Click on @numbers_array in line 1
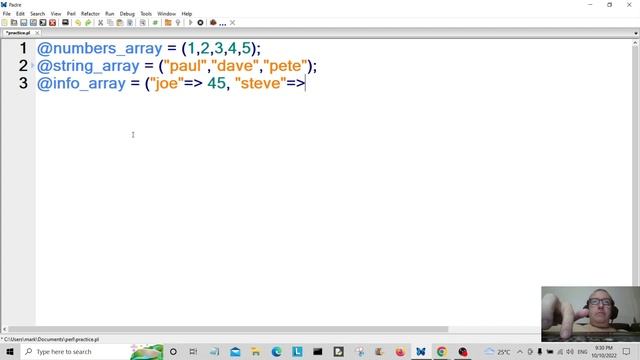Viewport: 640px width, 360px height. click(x=100, y=48)
